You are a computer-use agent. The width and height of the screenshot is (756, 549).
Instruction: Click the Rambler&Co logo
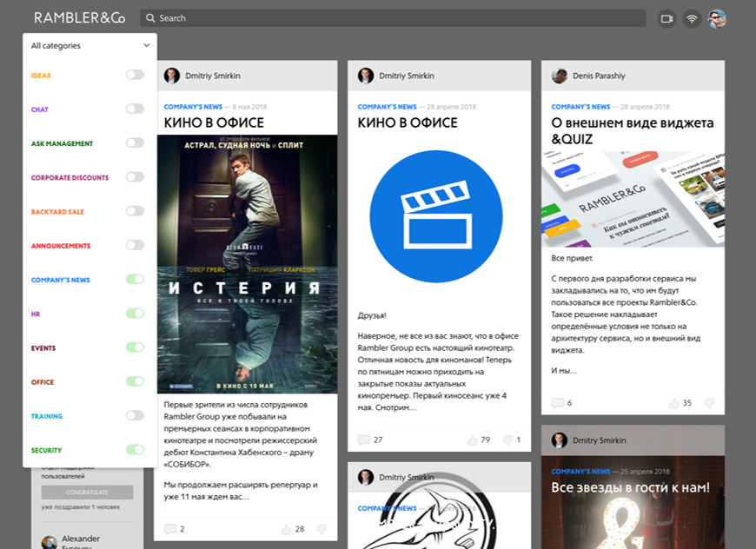click(80, 18)
